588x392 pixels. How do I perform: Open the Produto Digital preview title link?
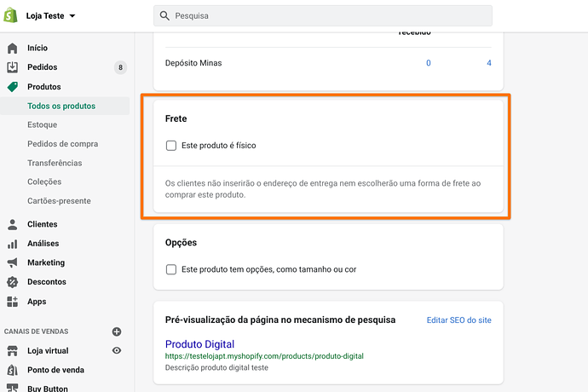coord(199,344)
